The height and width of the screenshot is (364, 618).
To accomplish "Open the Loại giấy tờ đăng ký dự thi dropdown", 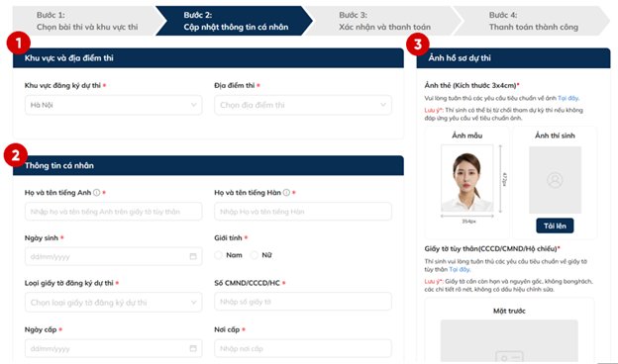I will click(x=114, y=303).
